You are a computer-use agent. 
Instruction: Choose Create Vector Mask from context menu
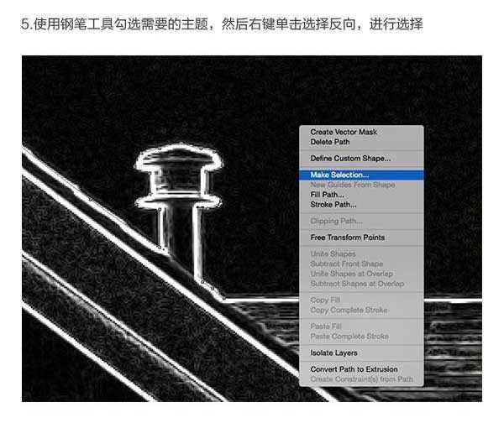click(x=344, y=132)
